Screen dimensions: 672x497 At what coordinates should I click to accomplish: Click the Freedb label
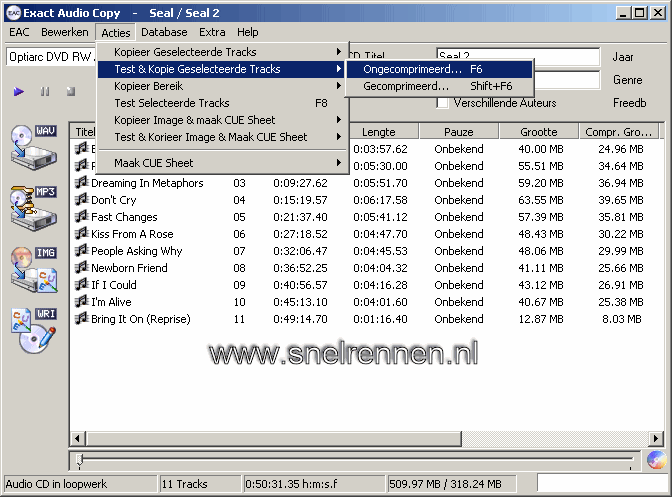pos(630,103)
